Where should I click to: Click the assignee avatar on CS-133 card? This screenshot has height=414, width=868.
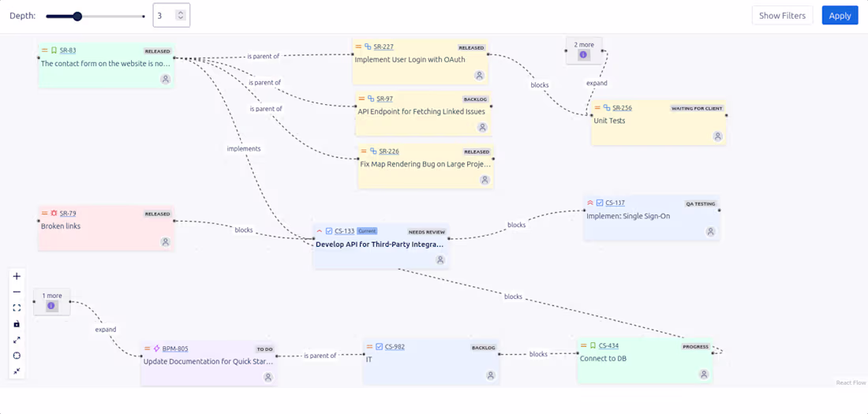(440, 259)
